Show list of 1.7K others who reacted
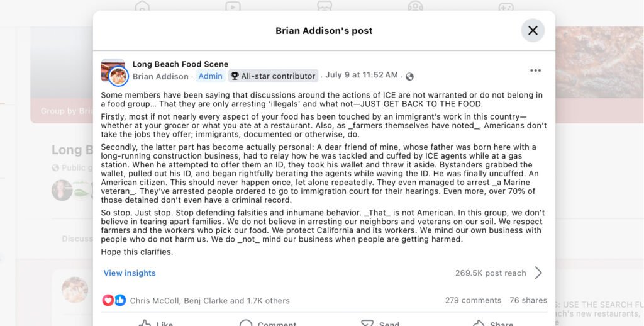644x326 pixels. 268,301
